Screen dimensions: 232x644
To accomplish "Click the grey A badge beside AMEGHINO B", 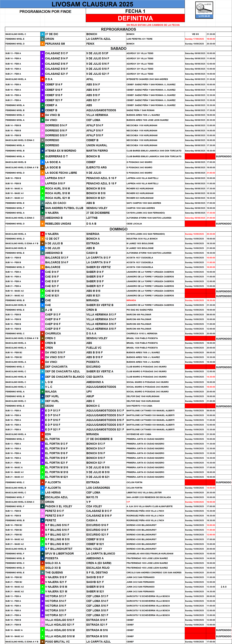I will (x=42, y=218).
